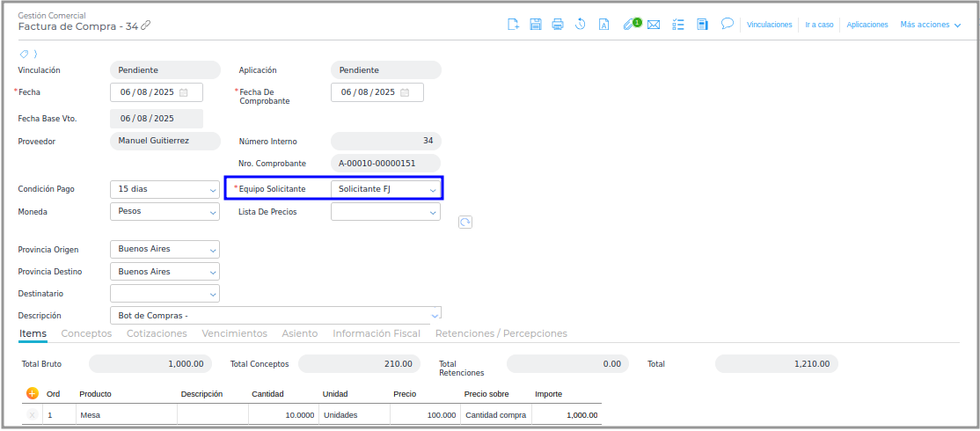Viewport: 980px width, 431px height.
Task: Switch to the Vencimientos tab
Action: 234,333
